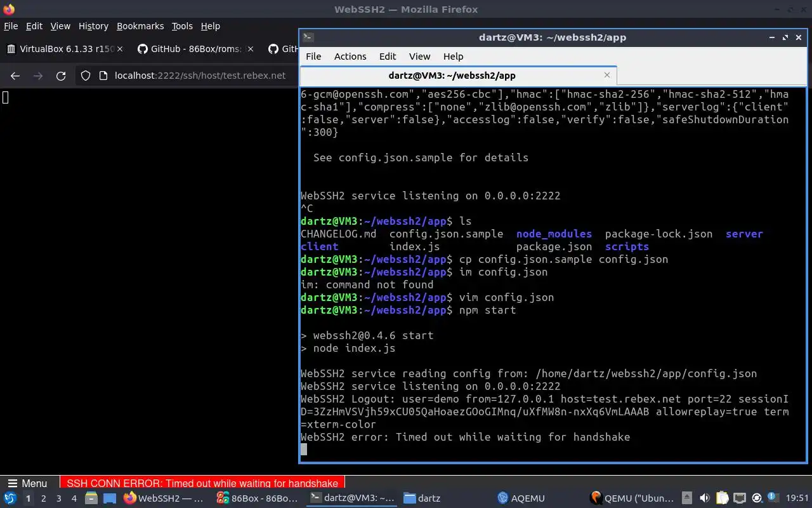This screenshot has height=508, width=812.
Task: Open Firefox History menu
Action: pos(93,26)
